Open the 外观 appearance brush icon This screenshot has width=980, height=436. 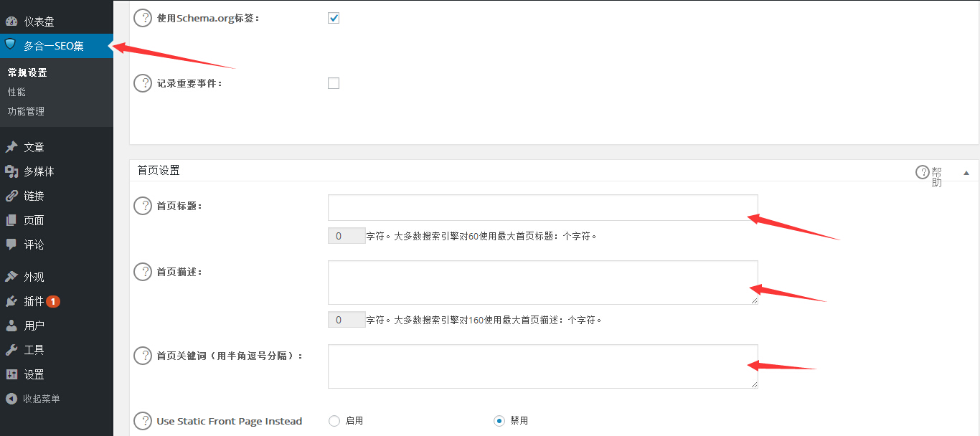pos(13,275)
